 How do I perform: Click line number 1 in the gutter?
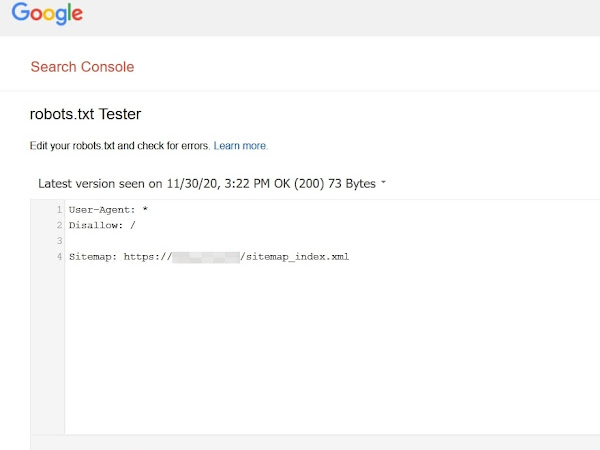[x=59, y=210]
